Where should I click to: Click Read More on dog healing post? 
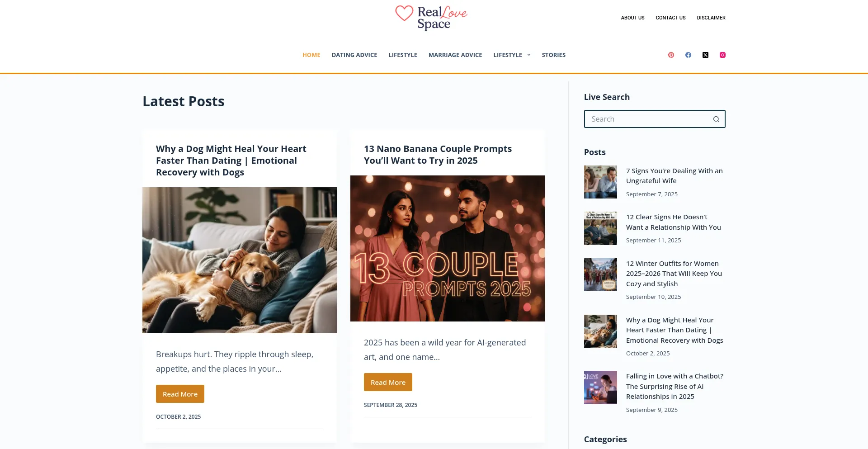(x=180, y=394)
